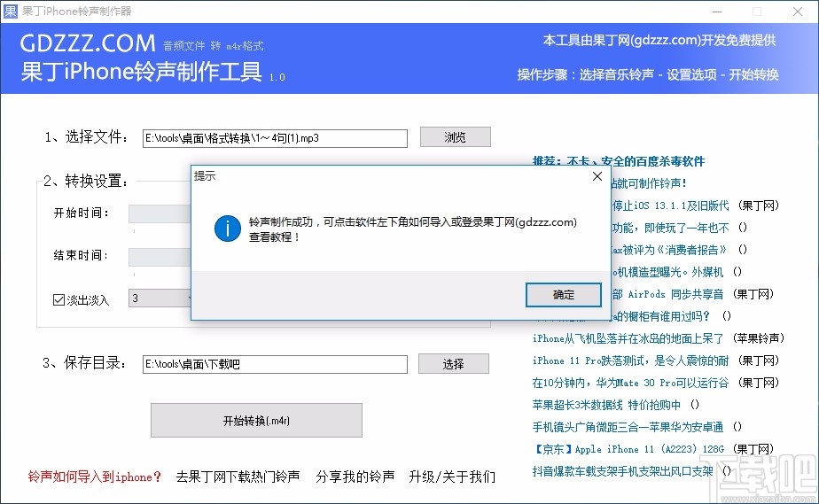The width and height of the screenshot is (819, 504).
Task: Open 停止iOS 13.1.1及旧版代 news link
Action: click(670, 205)
